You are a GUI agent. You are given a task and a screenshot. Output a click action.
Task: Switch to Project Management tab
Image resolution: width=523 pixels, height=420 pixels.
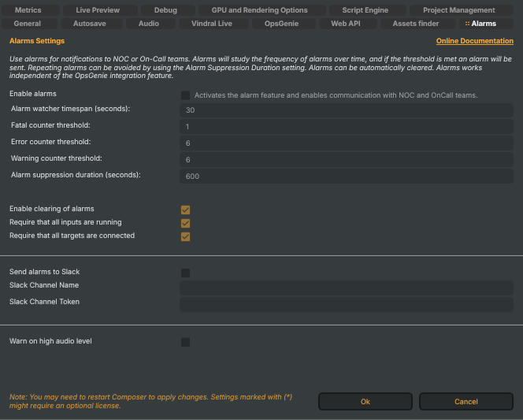[x=462, y=10]
